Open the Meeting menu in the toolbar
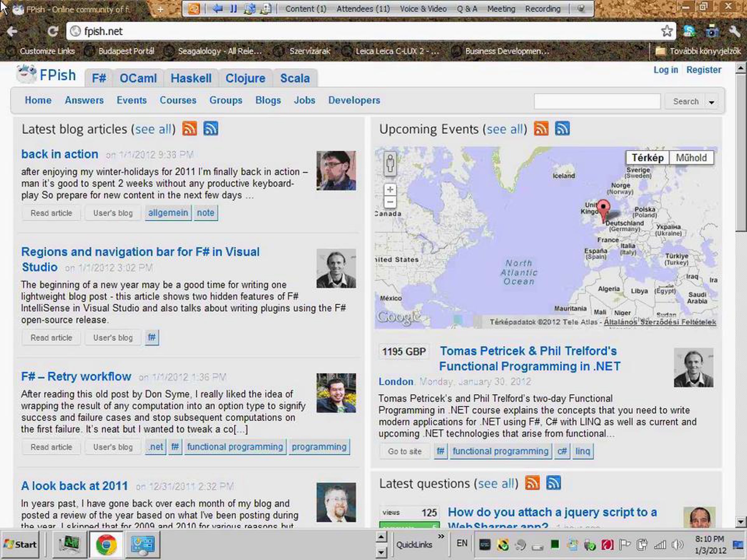Image resolution: width=747 pixels, height=560 pixels. [x=501, y=9]
